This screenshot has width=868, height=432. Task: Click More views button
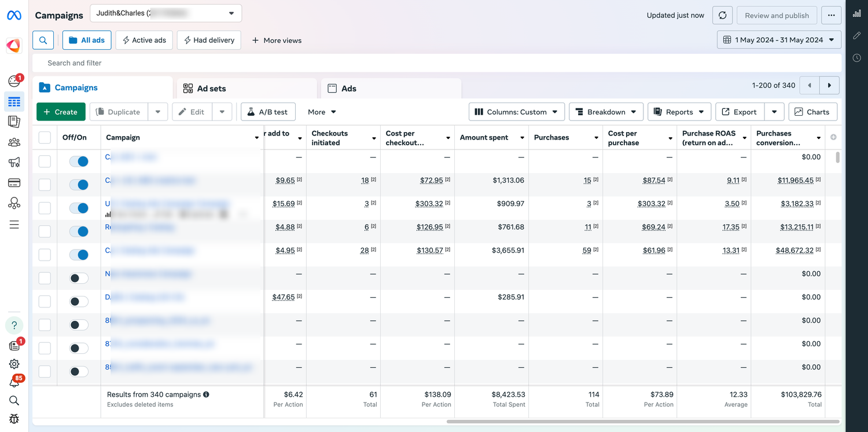coord(277,40)
